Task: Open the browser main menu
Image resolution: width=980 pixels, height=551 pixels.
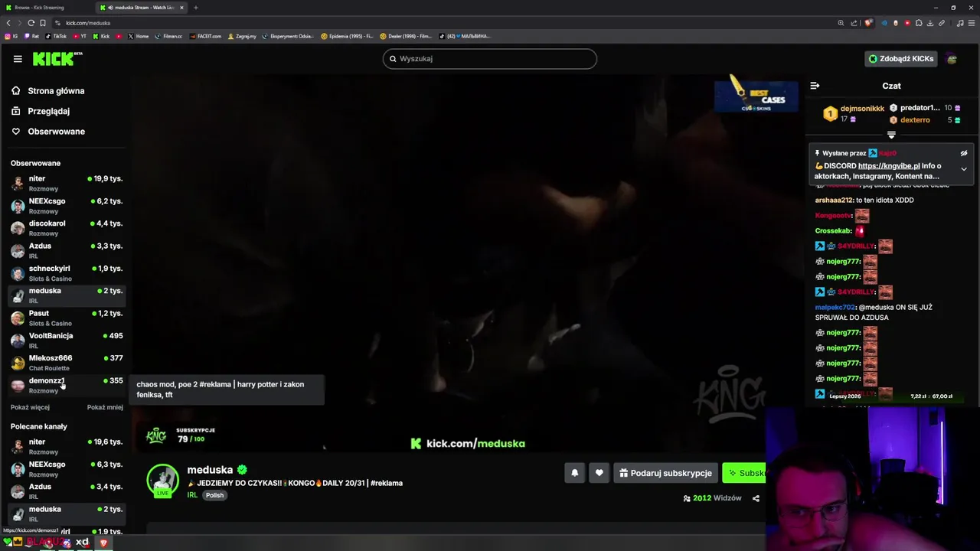Action: (971, 23)
